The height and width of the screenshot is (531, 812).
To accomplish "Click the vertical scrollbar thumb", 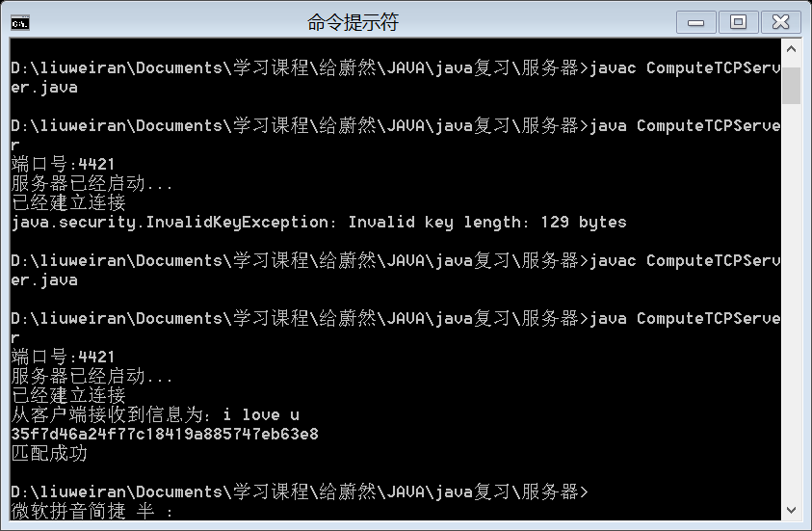I will point(791,86).
